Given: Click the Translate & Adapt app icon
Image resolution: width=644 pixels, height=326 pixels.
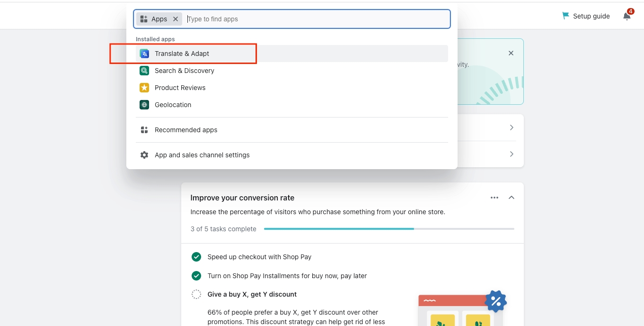Looking at the screenshot, I should coord(144,54).
